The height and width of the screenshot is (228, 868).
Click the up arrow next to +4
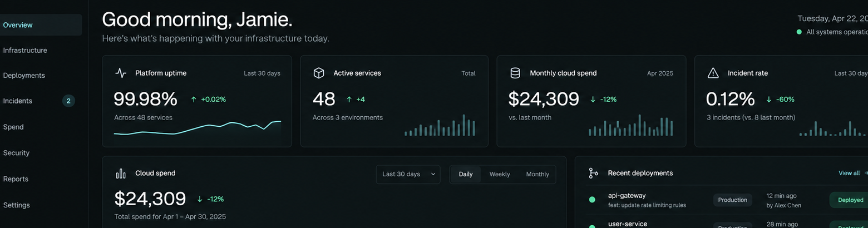(349, 100)
